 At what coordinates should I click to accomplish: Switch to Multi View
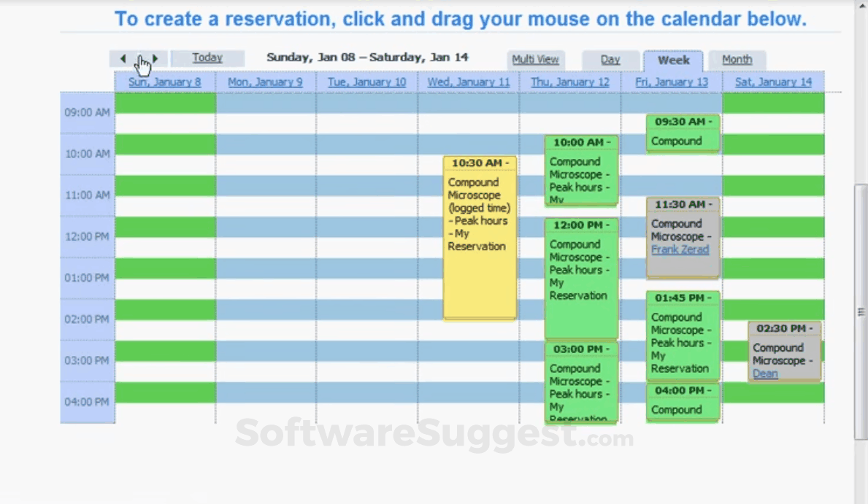click(x=536, y=61)
